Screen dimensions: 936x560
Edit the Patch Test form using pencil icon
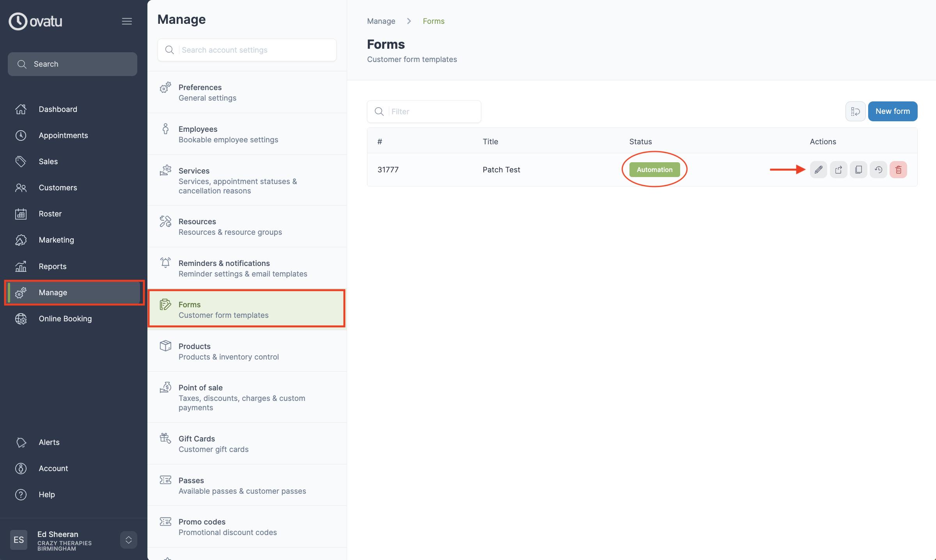click(x=818, y=170)
